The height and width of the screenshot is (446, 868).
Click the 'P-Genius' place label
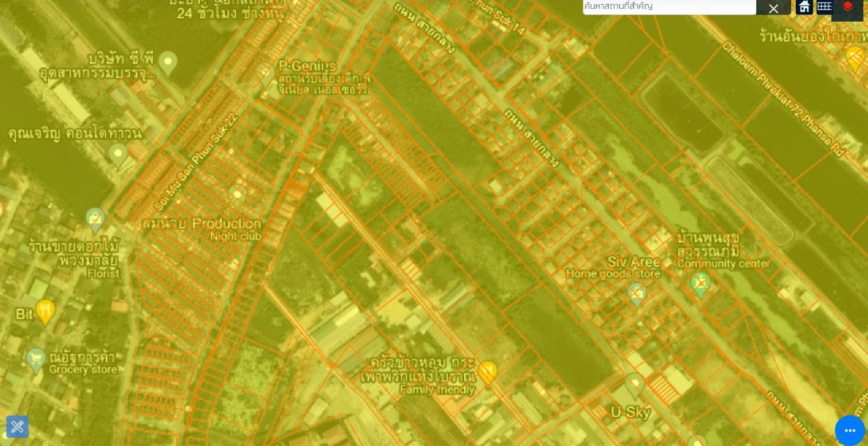tap(308, 67)
